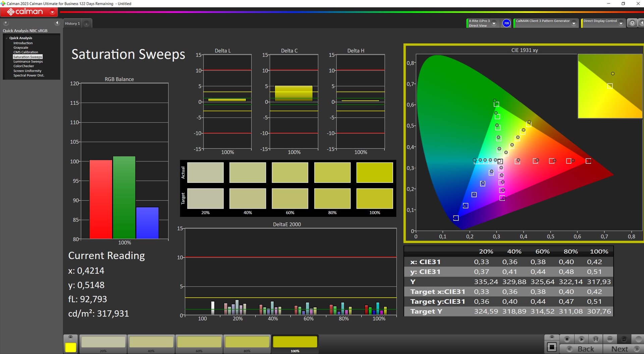Click the Actual 20% saturation swatch
The image size is (644, 354).
(205, 172)
